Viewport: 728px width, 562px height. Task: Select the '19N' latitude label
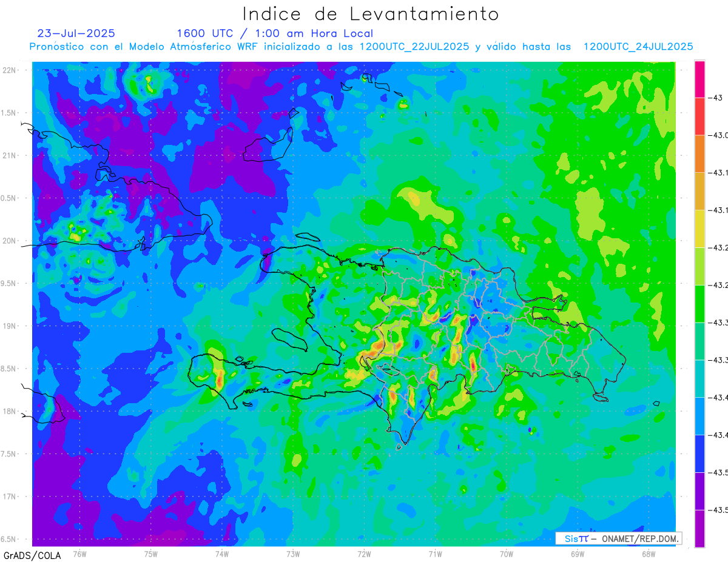tap(9, 326)
